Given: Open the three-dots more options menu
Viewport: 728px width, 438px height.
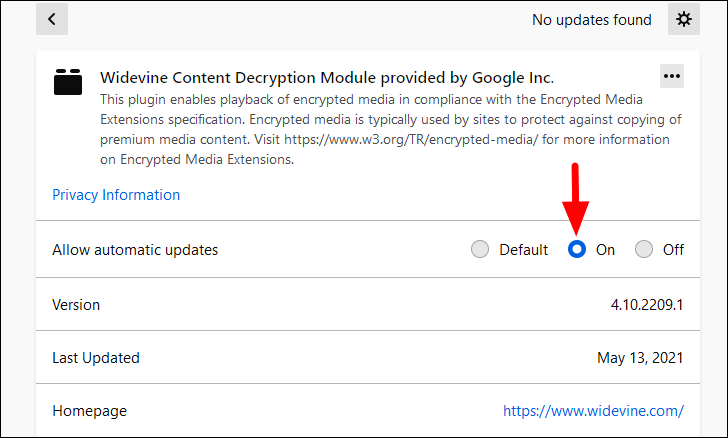Looking at the screenshot, I should pos(672,76).
